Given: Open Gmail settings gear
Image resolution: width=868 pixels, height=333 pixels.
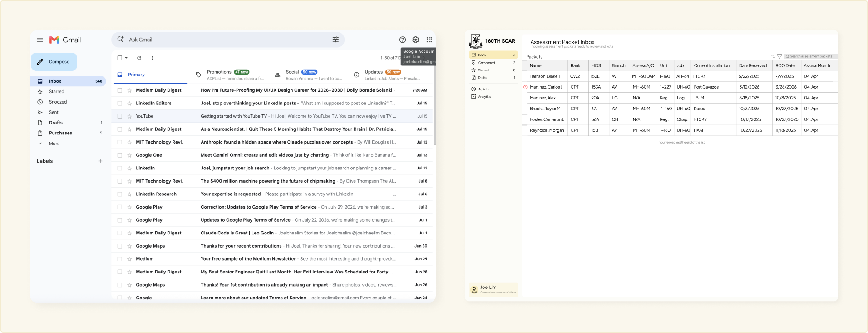Looking at the screenshot, I should coord(415,40).
